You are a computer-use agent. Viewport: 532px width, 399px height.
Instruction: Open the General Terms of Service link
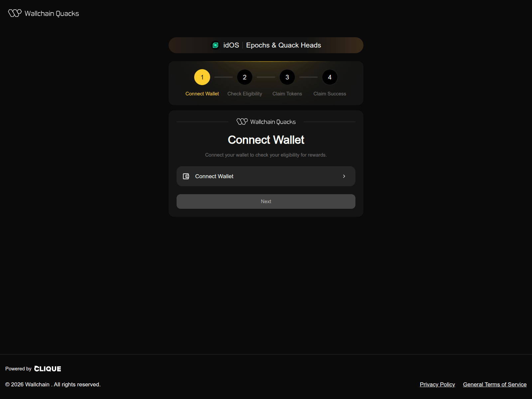pos(494,384)
